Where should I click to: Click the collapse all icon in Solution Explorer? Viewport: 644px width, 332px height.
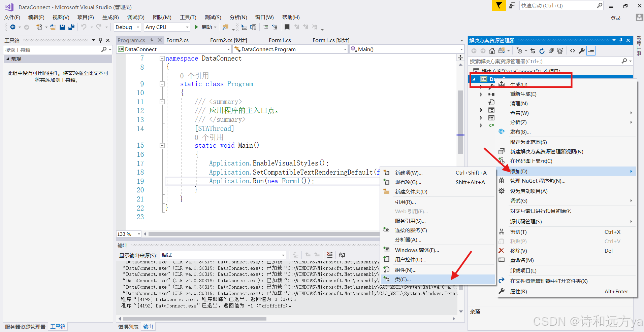[x=551, y=51]
